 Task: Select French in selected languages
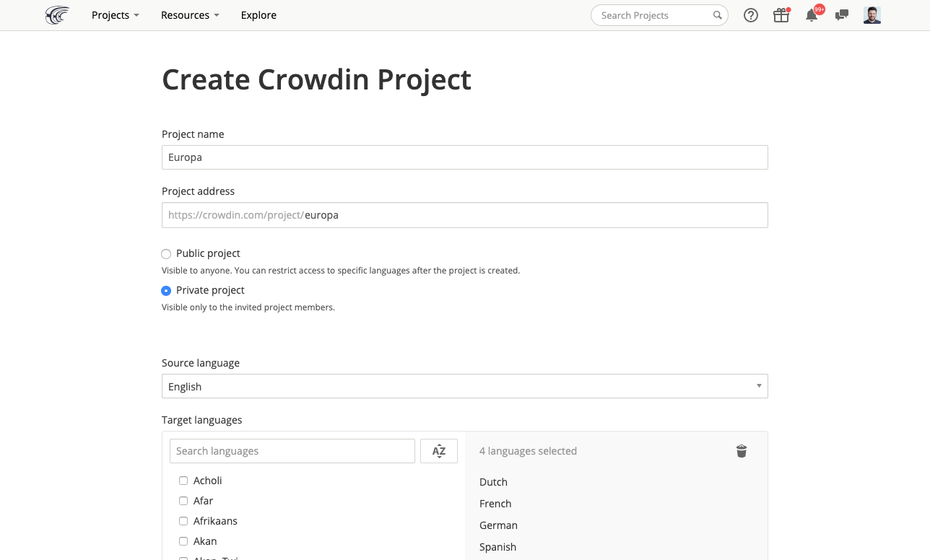click(495, 504)
